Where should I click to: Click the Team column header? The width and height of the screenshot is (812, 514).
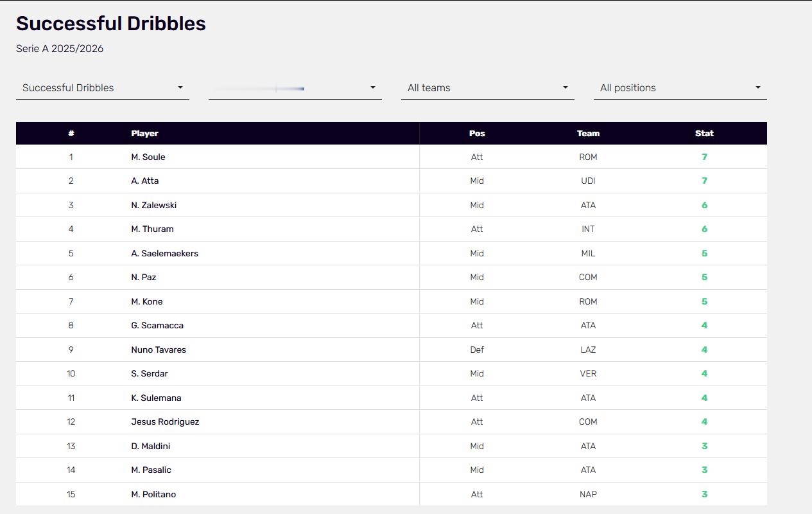(x=588, y=134)
